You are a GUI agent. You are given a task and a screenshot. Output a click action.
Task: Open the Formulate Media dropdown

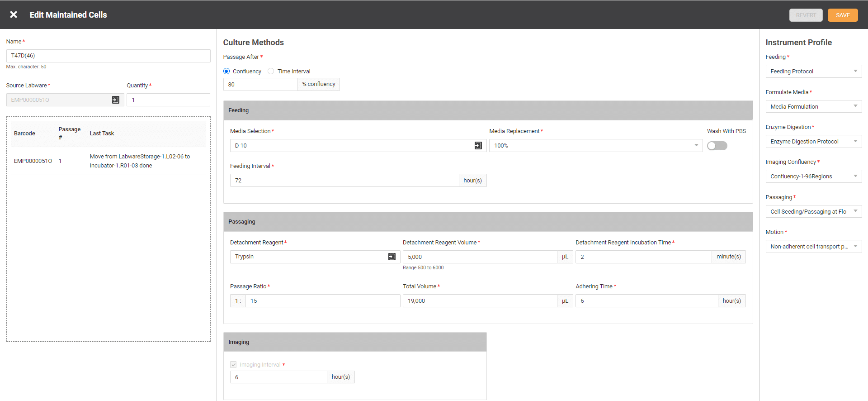click(x=813, y=107)
